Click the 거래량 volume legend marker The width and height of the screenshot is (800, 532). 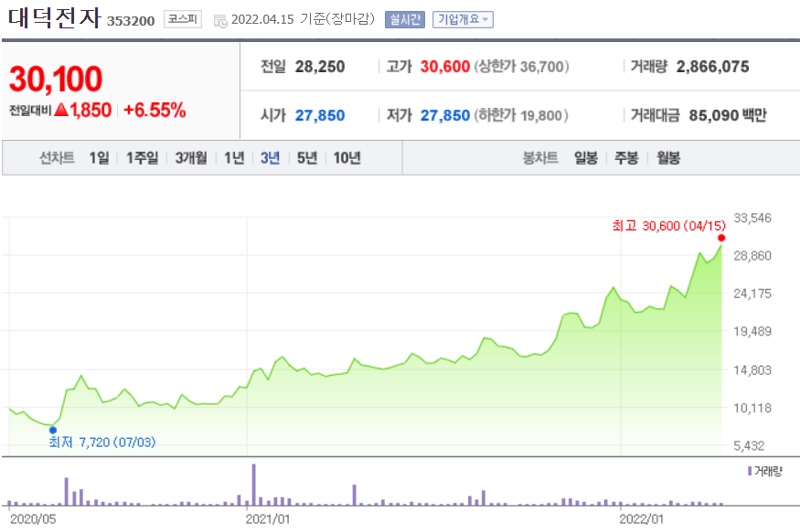tap(750, 471)
